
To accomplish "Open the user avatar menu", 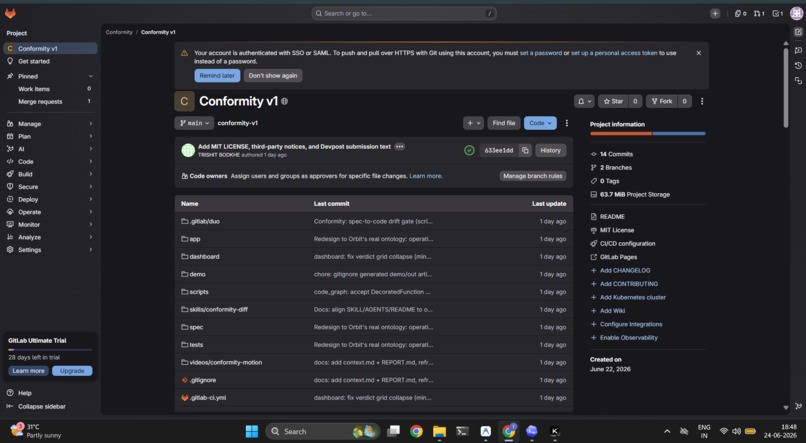I will tap(796, 14).
